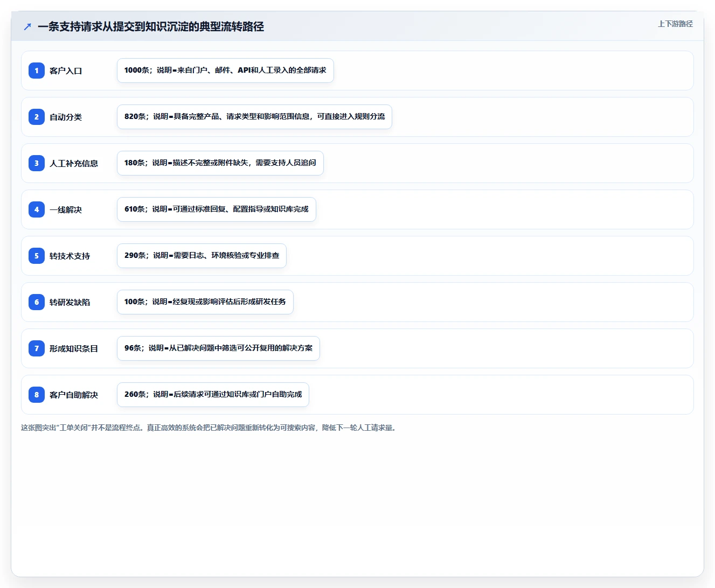Click the 820条 description box
Viewport: 715px width, 588px height.
click(254, 117)
